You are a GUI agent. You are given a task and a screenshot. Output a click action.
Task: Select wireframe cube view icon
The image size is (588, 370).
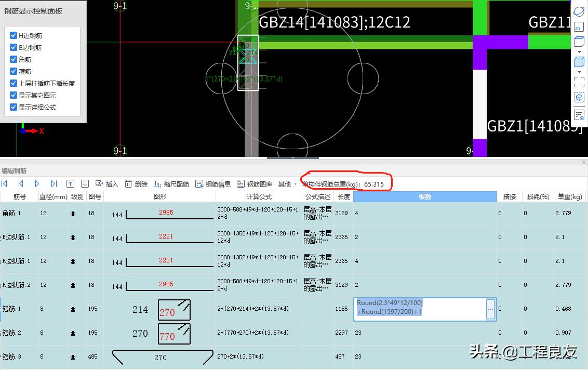click(x=579, y=42)
